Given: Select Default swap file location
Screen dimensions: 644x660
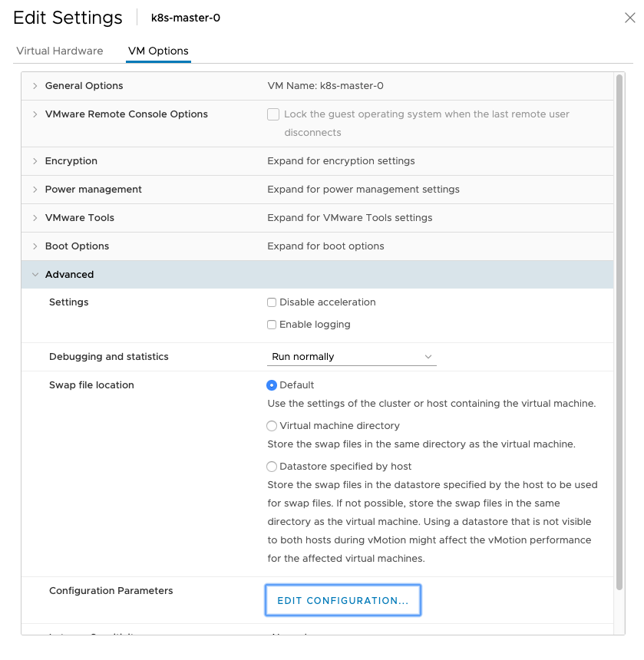Looking at the screenshot, I should click(x=272, y=385).
